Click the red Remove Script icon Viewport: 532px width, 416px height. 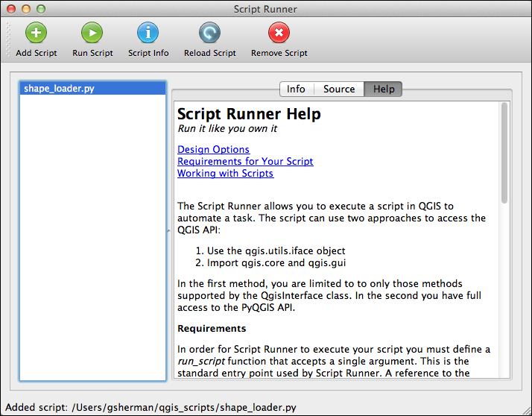point(279,33)
